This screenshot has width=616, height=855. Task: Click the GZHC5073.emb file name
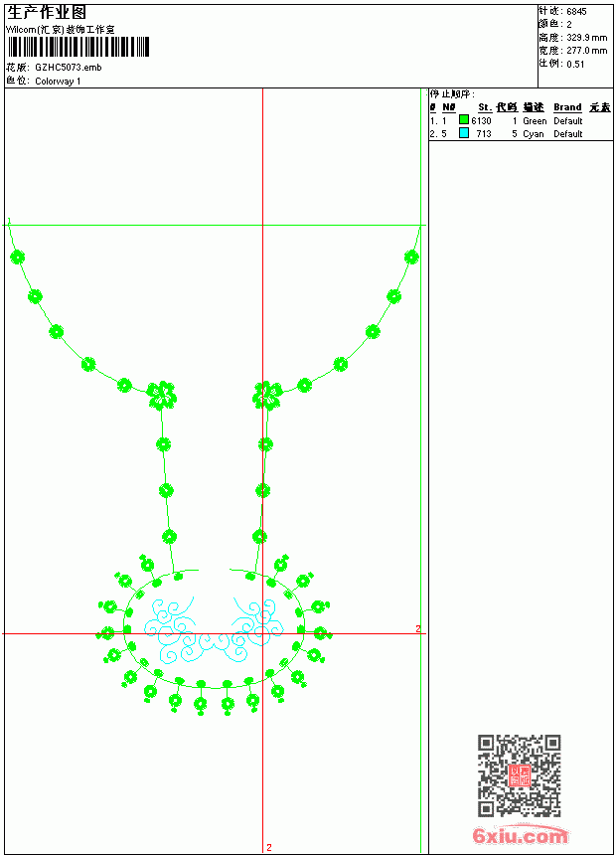point(69,68)
